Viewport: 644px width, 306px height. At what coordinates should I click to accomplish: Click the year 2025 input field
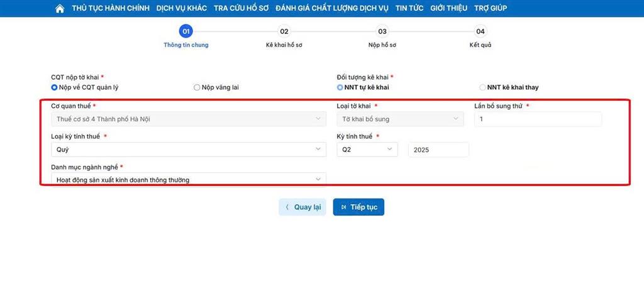coord(438,150)
